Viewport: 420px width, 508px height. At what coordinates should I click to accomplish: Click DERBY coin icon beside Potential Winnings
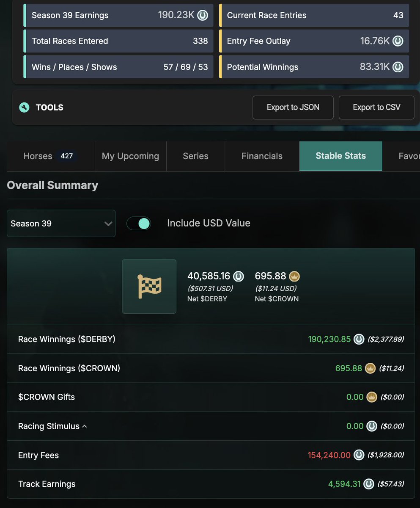pyautogui.click(x=398, y=67)
